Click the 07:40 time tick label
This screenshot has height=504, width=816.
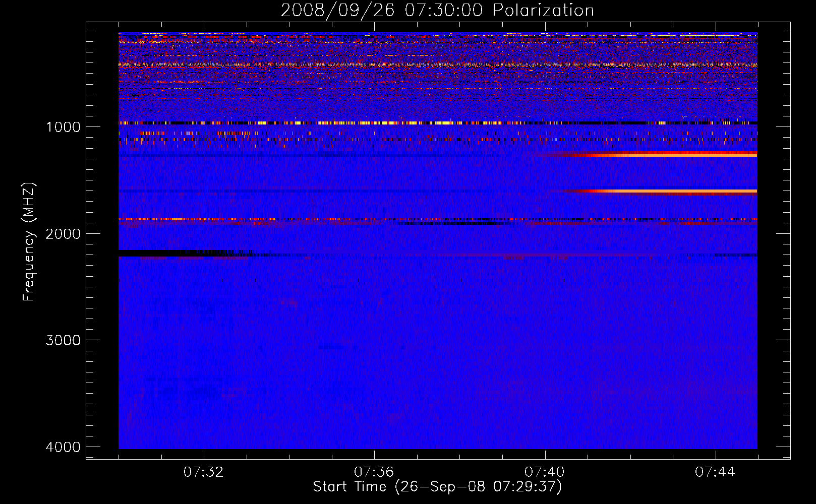(544, 472)
